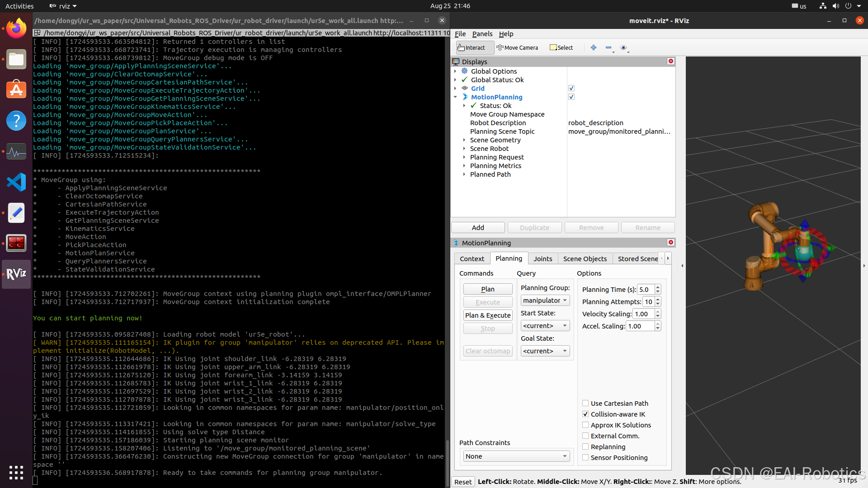
Task: Click the MotionPlanning panel icon
Action: pos(457,243)
